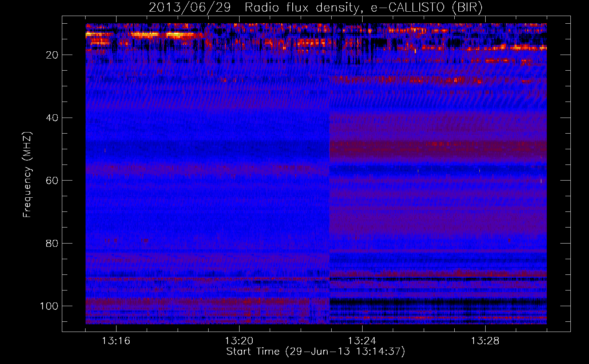Screen dimensions: 589x364
Task: Click the 'Frequency (MHZ)' axis label
Action: pos(27,175)
